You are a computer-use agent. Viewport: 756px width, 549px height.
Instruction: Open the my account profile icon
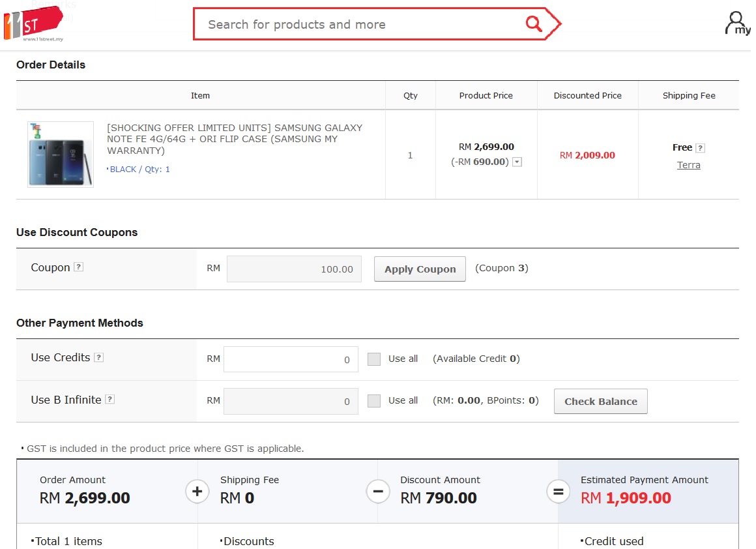[x=737, y=23]
